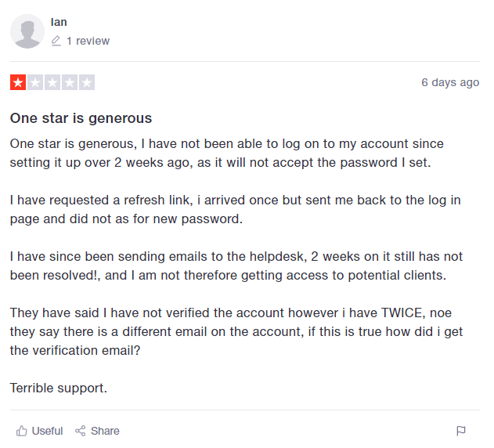Open reviewer name Ian
Image resolution: width=494 pixels, height=448 pixels.
click(59, 22)
